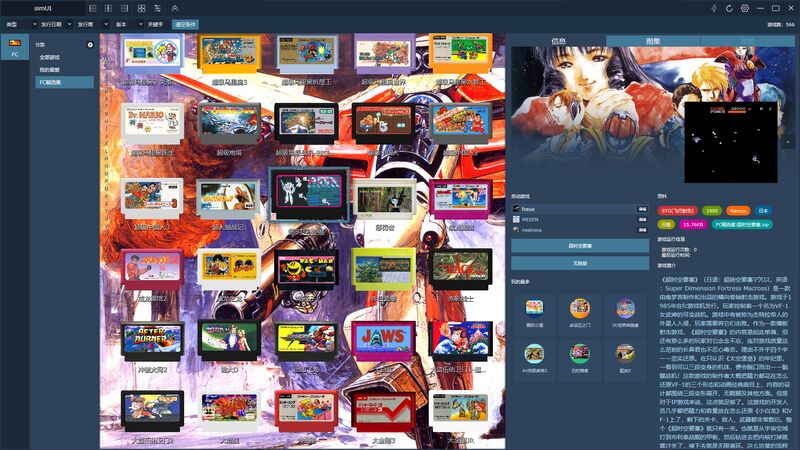Switch to the 图集 tab

[653, 41]
